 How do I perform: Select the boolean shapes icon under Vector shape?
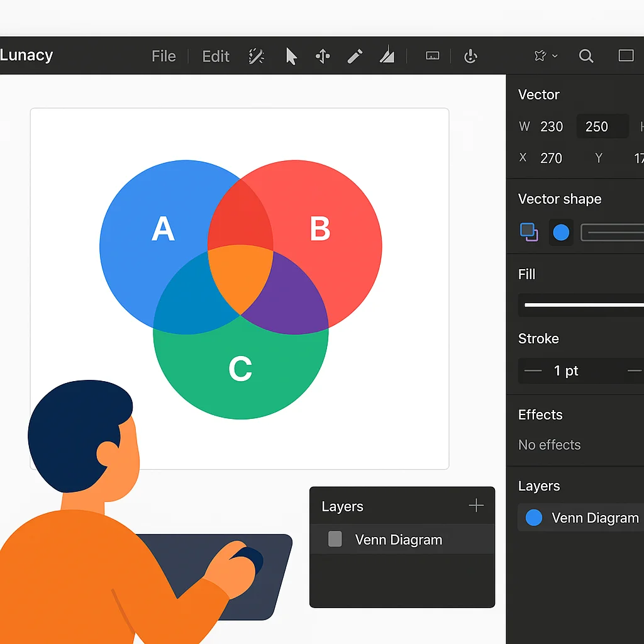[x=529, y=233]
